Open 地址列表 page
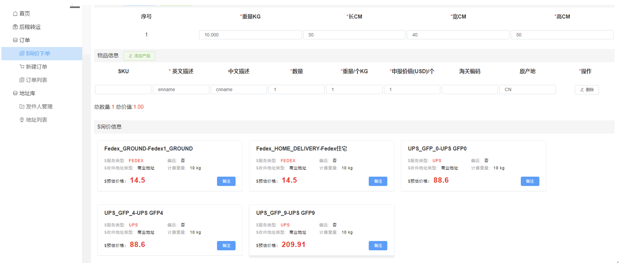The height and width of the screenshot is (263, 644). (36, 120)
